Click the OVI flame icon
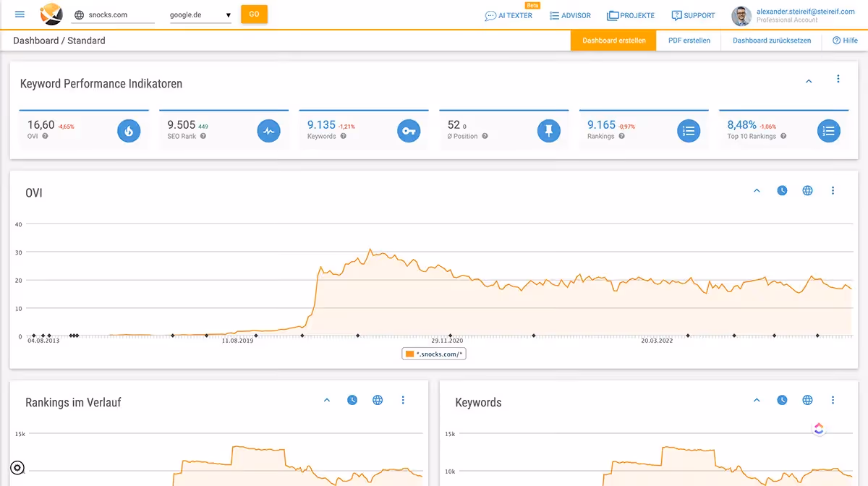The image size is (868, 486). (x=129, y=131)
